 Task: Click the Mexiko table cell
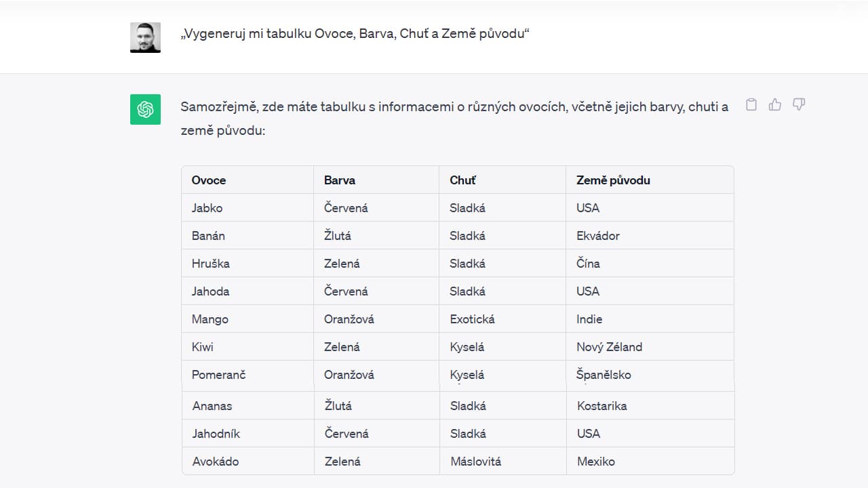[x=595, y=462]
